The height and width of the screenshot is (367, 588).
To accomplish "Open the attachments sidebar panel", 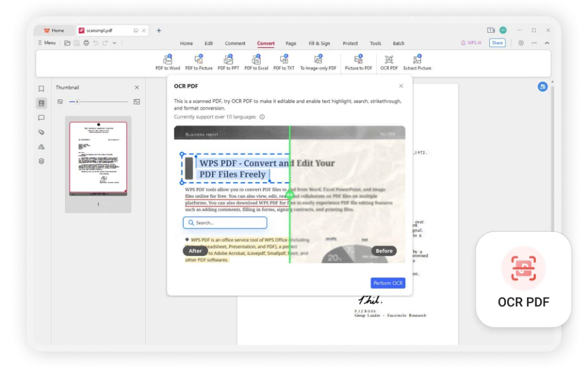I will pyautogui.click(x=41, y=132).
